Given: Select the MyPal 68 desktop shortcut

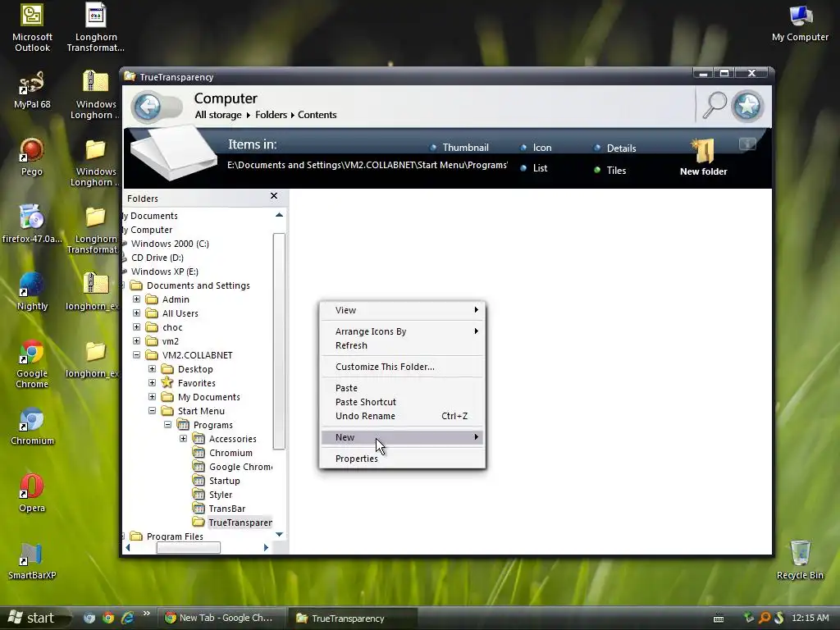Looking at the screenshot, I should click(32, 90).
